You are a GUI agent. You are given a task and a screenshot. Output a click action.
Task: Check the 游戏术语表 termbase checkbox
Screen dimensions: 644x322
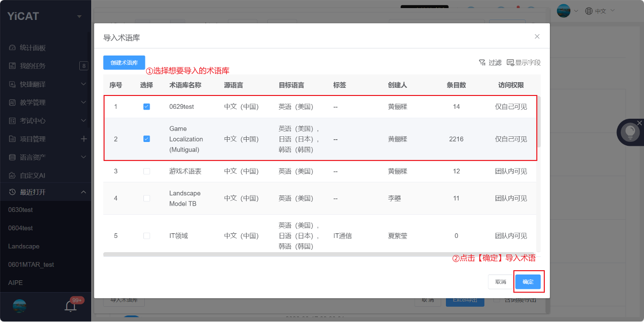[x=147, y=171]
